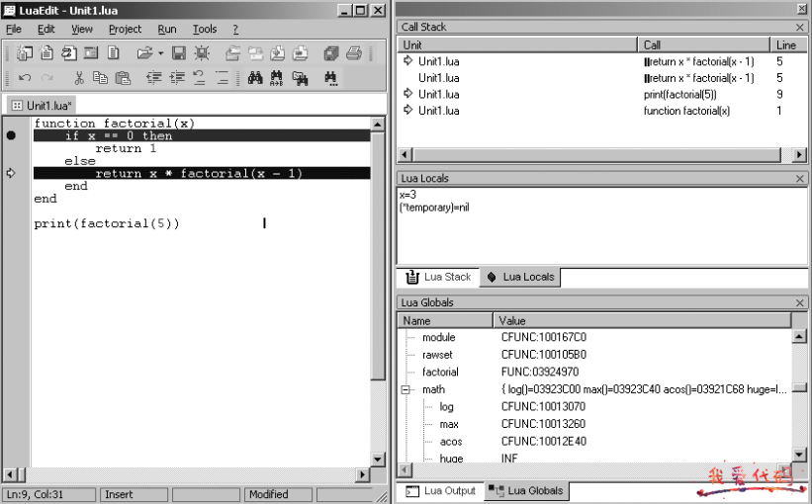Viewport: 812px width, 504px height.
Task: Click the Call Stack horizontal scrollbar right arrow
Action: tap(799, 155)
